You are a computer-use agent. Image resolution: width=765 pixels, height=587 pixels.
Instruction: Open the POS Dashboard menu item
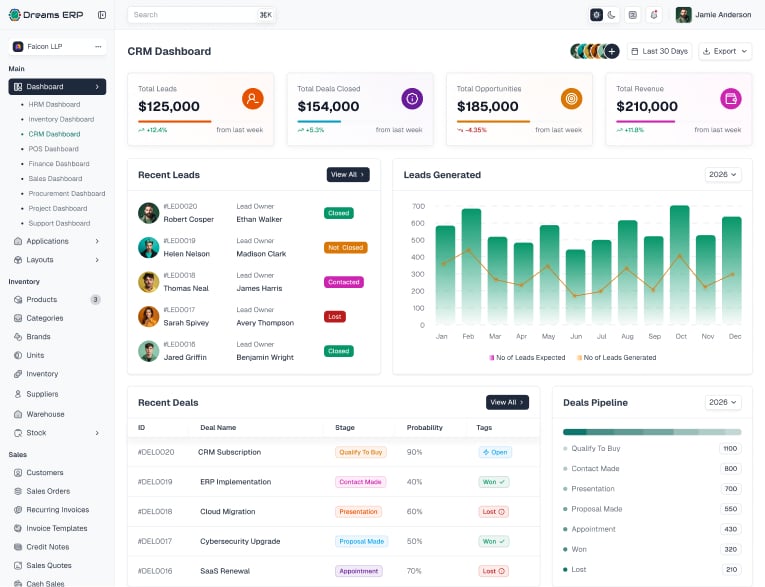pyautogui.click(x=53, y=149)
